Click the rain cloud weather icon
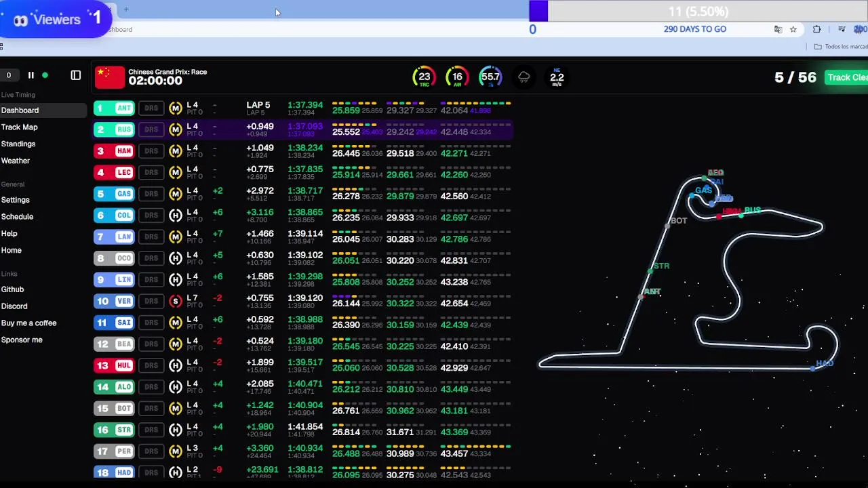This screenshot has height=488, width=868. (x=524, y=77)
